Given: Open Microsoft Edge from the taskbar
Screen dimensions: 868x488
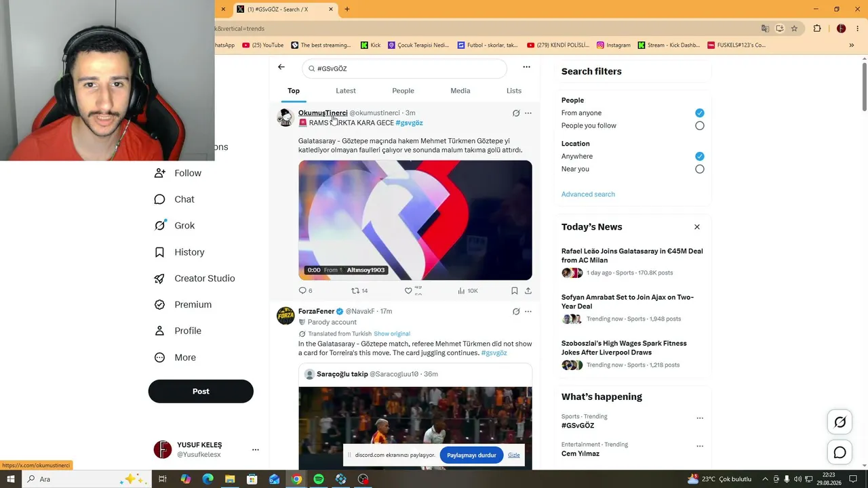Looking at the screenshot, I should [208, 479].
